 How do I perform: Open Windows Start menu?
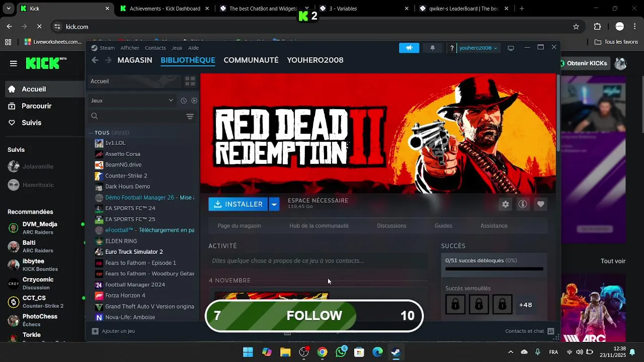[x=248, y=352]
